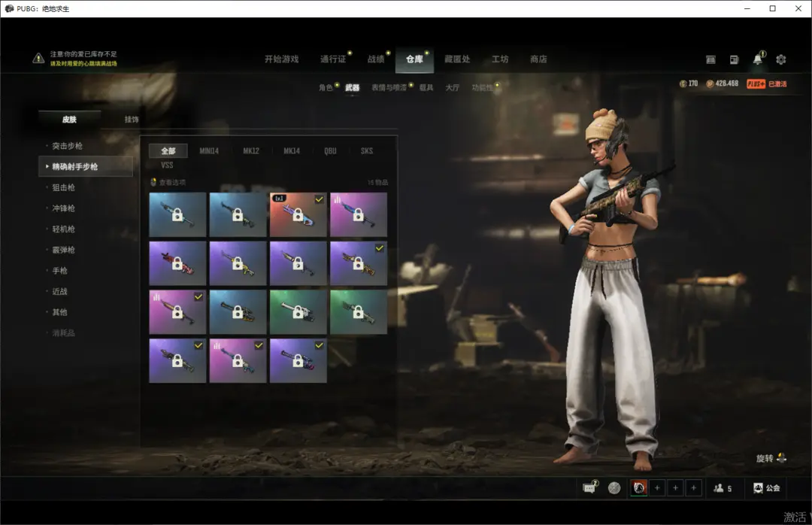
Task: Filter skins by MINI14
Action: (x=209, y=151)
